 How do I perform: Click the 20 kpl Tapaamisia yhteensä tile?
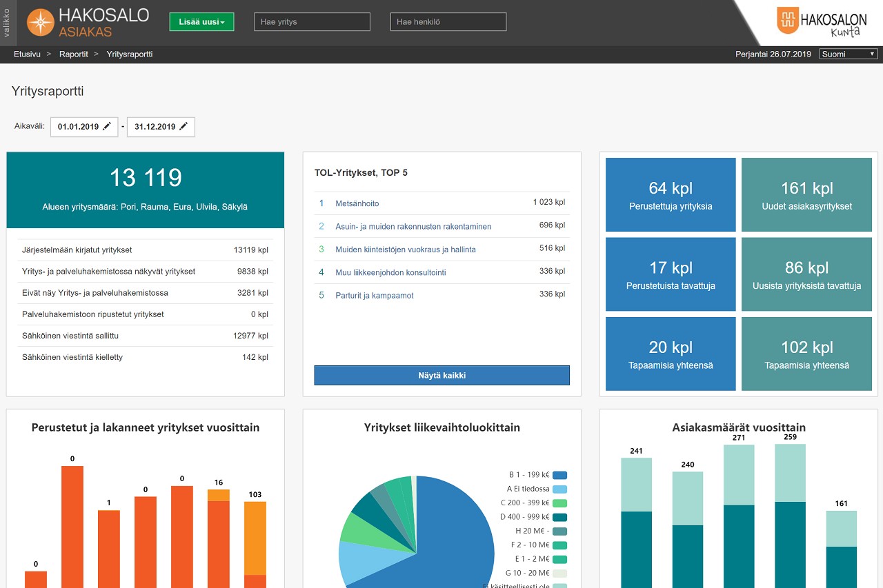[x=671, y=354]
